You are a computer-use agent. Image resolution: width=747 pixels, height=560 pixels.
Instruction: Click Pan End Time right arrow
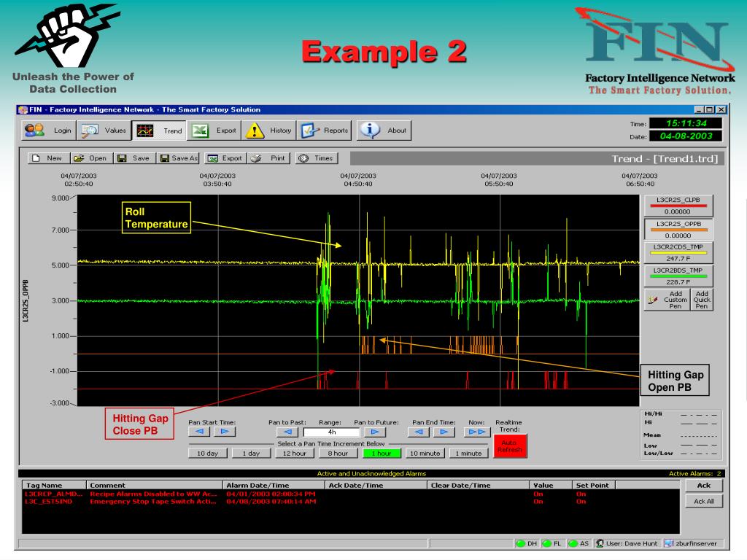click(x=444, y=432)
